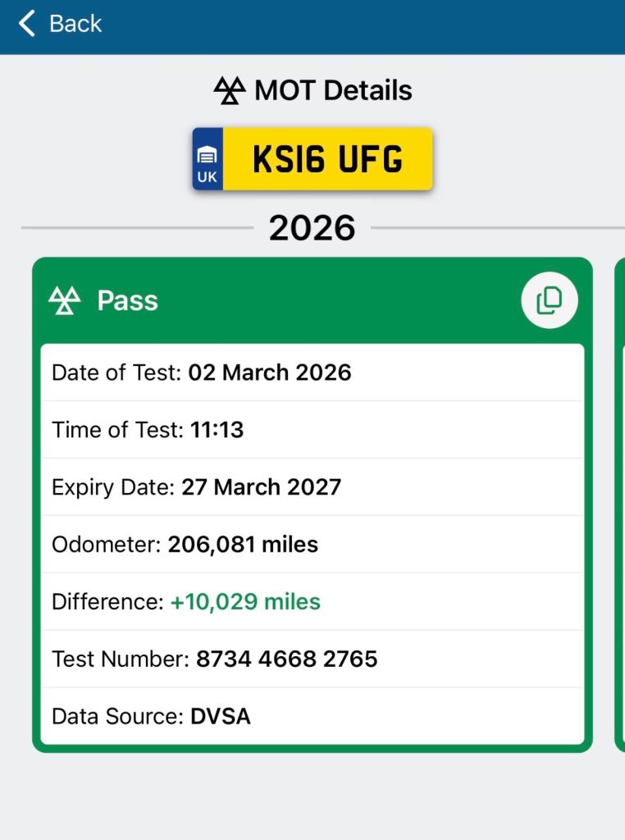The height and width of the screenshot is (840, 625).
Task: Select the Odometer 206,081 miles row
Action: tap(312, 545)
